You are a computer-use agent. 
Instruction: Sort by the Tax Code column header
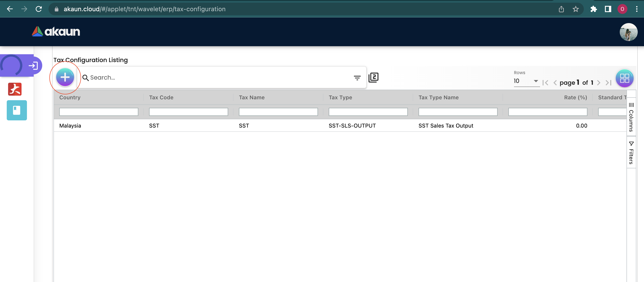tap(161, 98)
